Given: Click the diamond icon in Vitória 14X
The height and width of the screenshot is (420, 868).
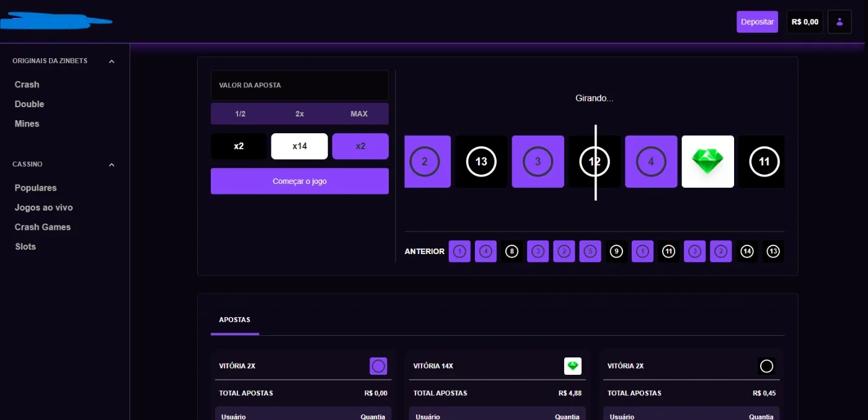Looking at the screenshot, I should pyautogui.click(x=573, y=366).
